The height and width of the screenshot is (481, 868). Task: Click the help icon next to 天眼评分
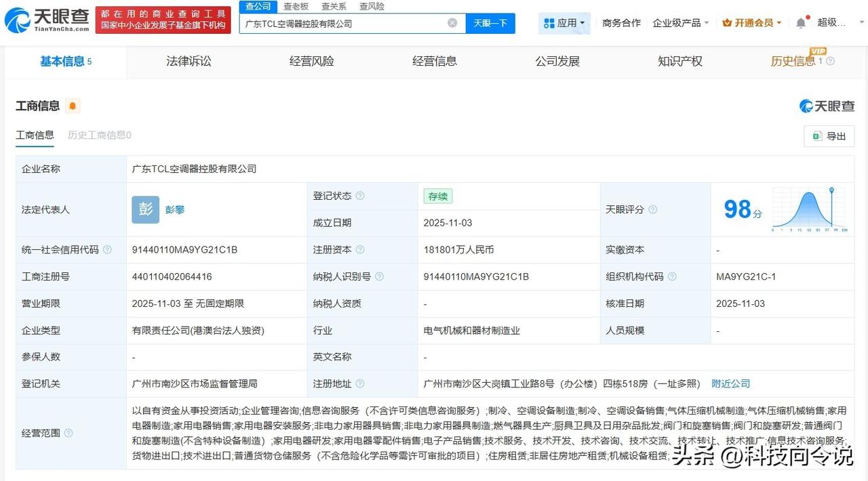(652, 209)
